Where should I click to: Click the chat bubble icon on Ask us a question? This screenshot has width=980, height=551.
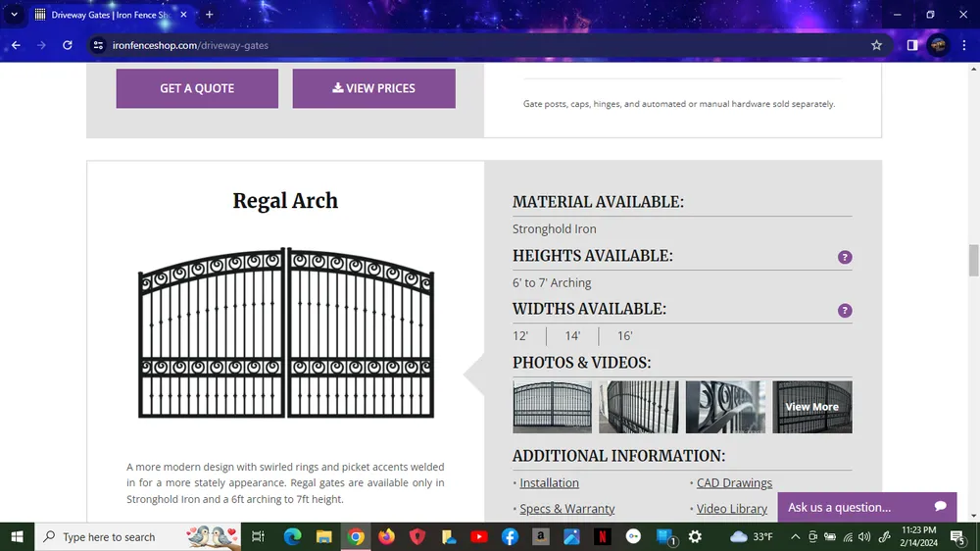940,507
